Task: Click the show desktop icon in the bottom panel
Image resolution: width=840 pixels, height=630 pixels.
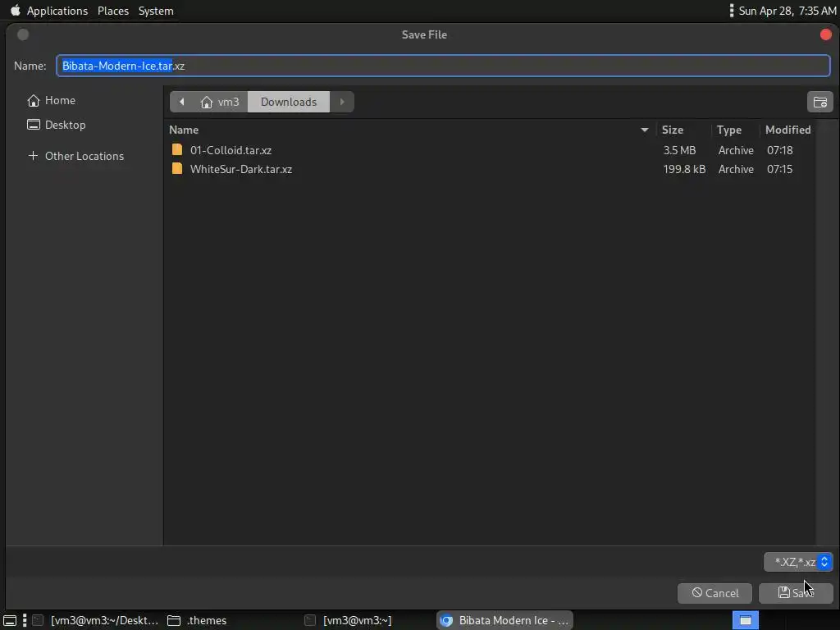Action: pyautogui.click(x=10, y=620)
